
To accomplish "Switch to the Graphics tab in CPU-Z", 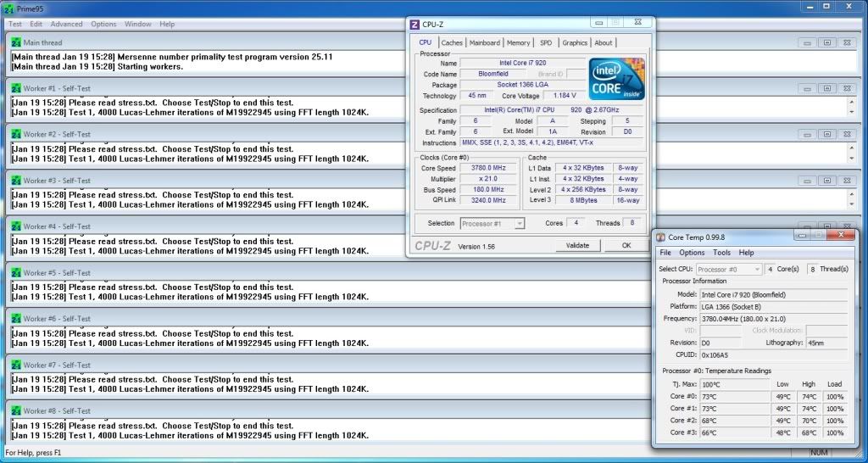I will [x=575, y=42].
